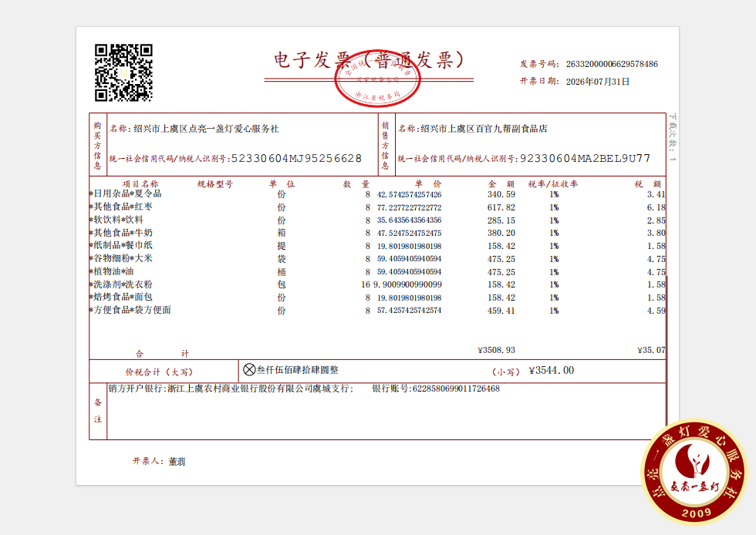Select amount 459.41 for 袋方便面

(501, 311)
